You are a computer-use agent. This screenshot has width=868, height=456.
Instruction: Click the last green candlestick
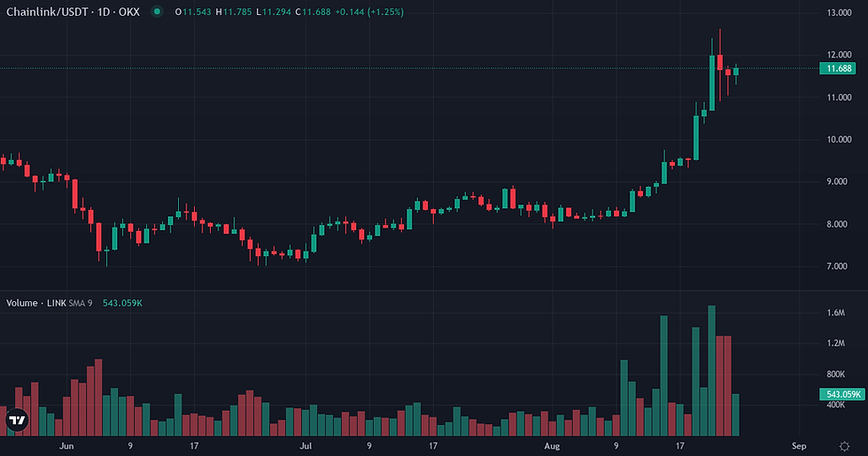[736, 72]
